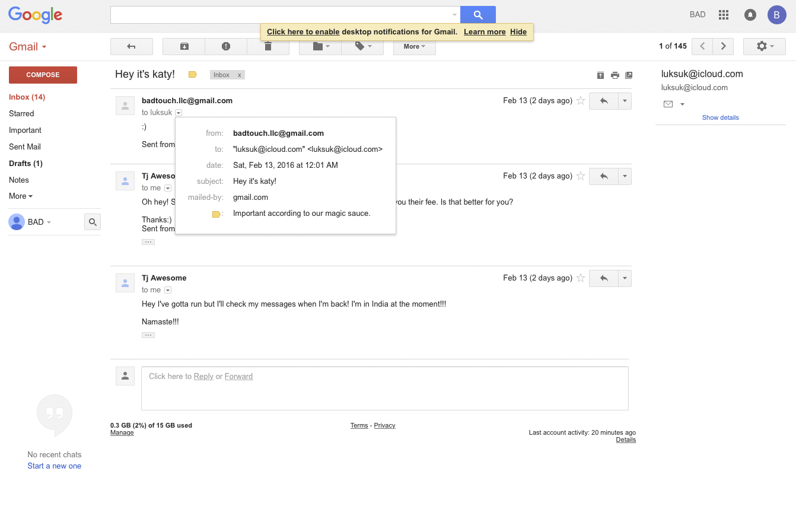This screenshot has width=796, height=532.
Task: Open the settings gear menu
Action: pyautogui.click(x=765, y=46)
